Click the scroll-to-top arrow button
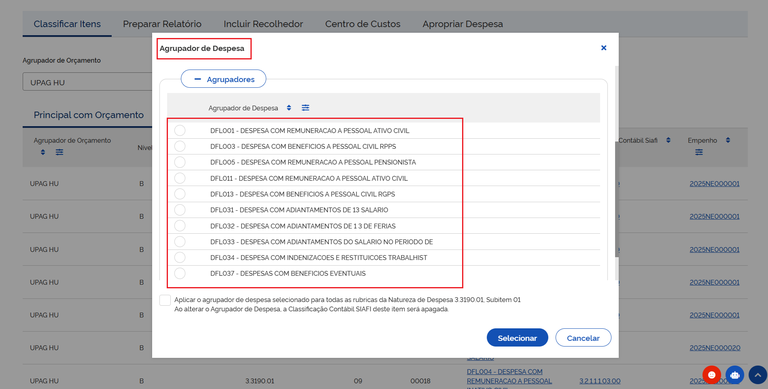 tap(758, 375)
